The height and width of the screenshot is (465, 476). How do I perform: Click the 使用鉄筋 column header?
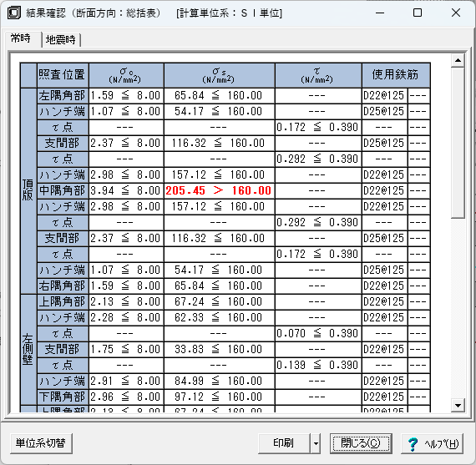point(396,75)
